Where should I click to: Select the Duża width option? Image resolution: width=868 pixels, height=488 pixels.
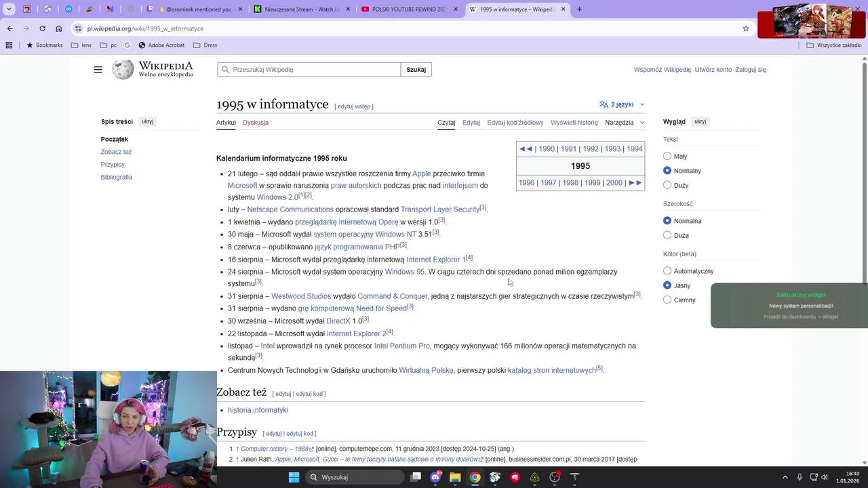click(667, 235)
